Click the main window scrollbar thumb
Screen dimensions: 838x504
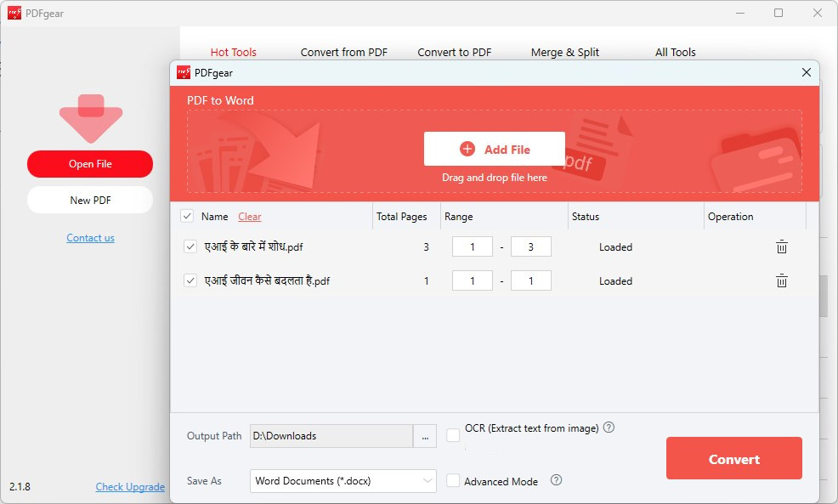click(x=823, y=295)
